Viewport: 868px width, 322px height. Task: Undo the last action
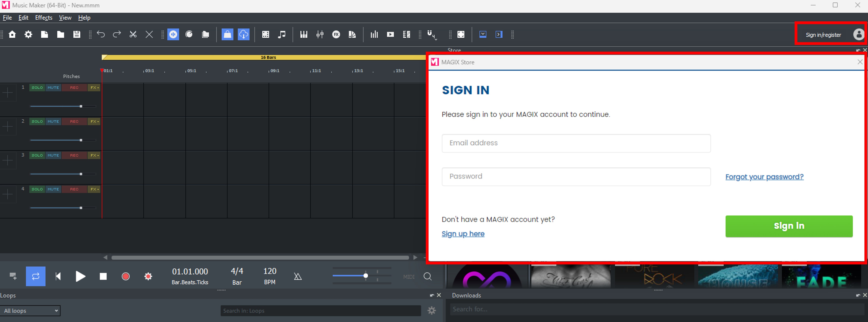[101, 34]
